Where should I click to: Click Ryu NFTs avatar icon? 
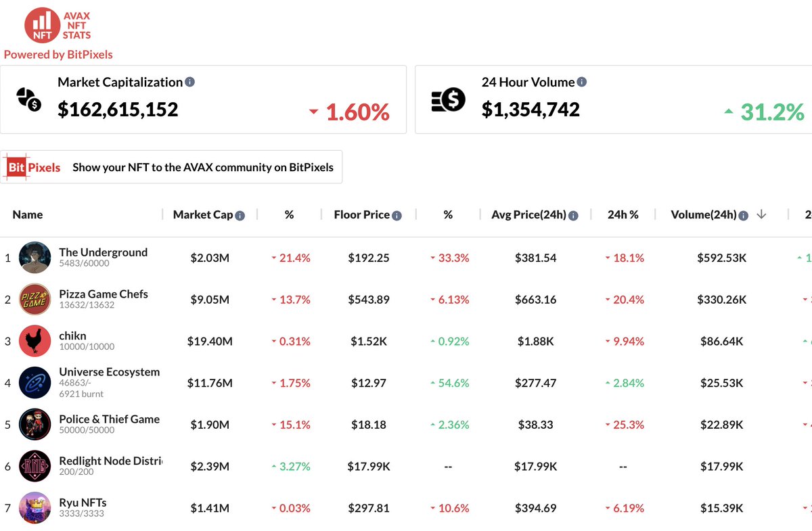click(35, 507)
